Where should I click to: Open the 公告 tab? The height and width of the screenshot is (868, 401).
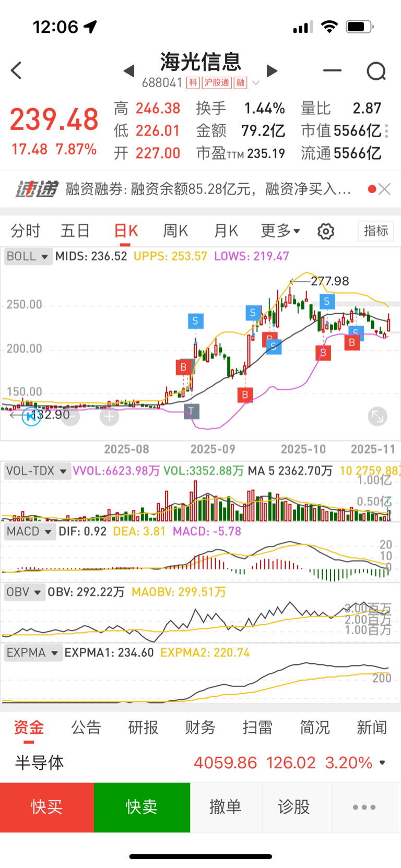click(x=86, y=727)
